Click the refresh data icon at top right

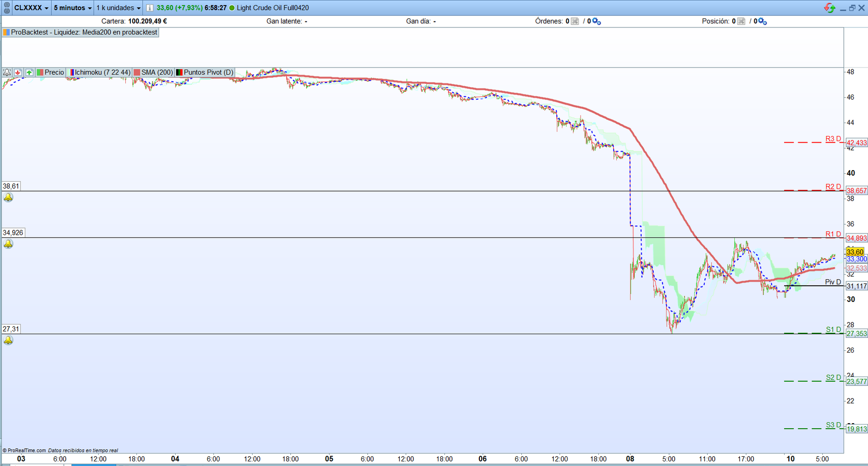pyautogui.click(x=830, y=8)
